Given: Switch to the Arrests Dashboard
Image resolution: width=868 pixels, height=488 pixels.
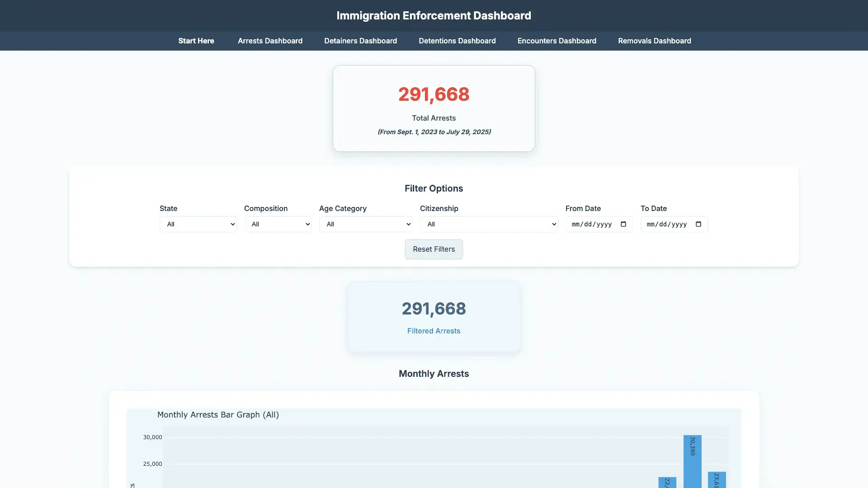Looking at the screenshot, I should point(270,41).
